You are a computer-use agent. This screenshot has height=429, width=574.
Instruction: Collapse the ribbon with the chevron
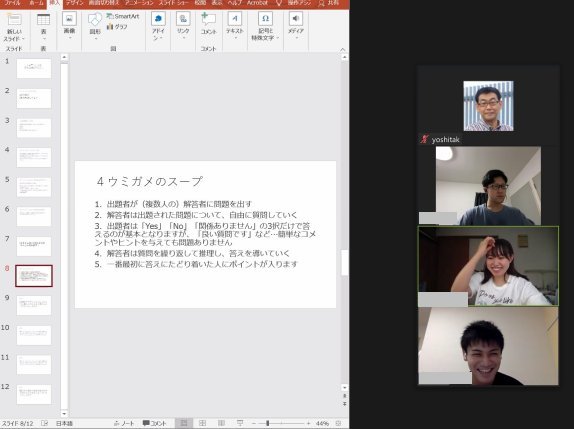pyautogui.click(x=343, y=49)
